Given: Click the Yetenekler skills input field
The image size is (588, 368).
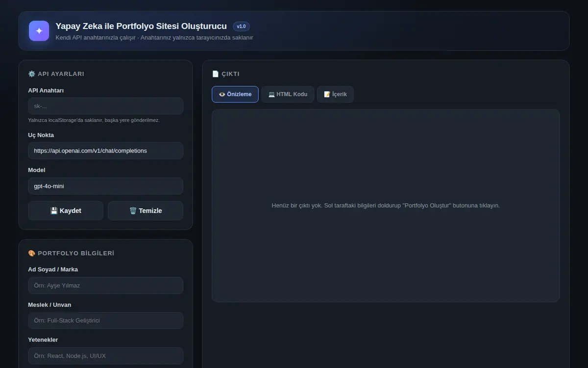Looking at the screenshot, I should click(x=105, y=356).
